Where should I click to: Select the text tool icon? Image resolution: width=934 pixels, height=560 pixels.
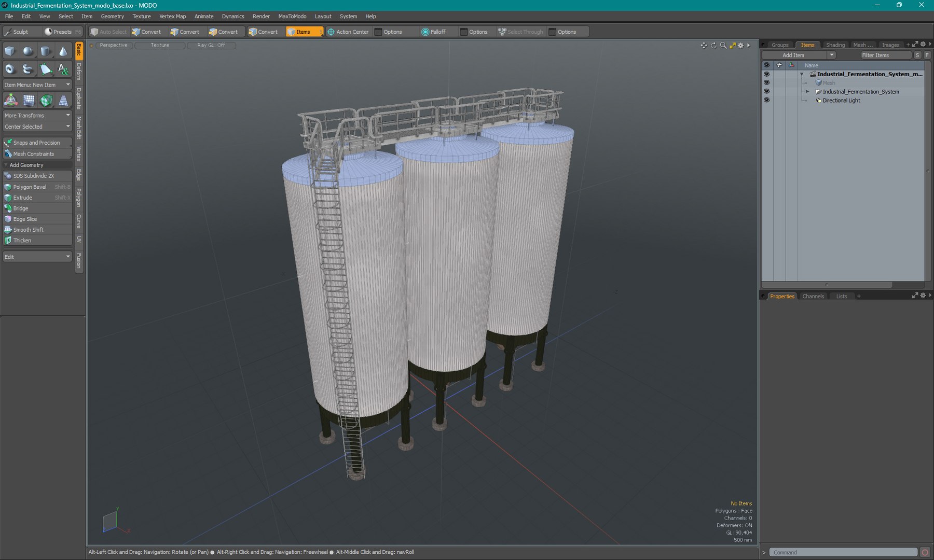(x=63, y=69)
